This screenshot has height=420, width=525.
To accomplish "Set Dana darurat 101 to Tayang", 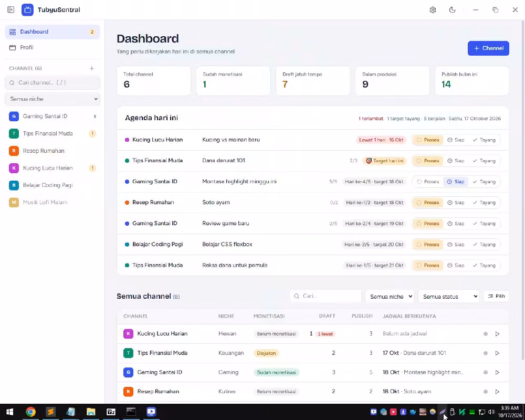I will click(484, 161).
